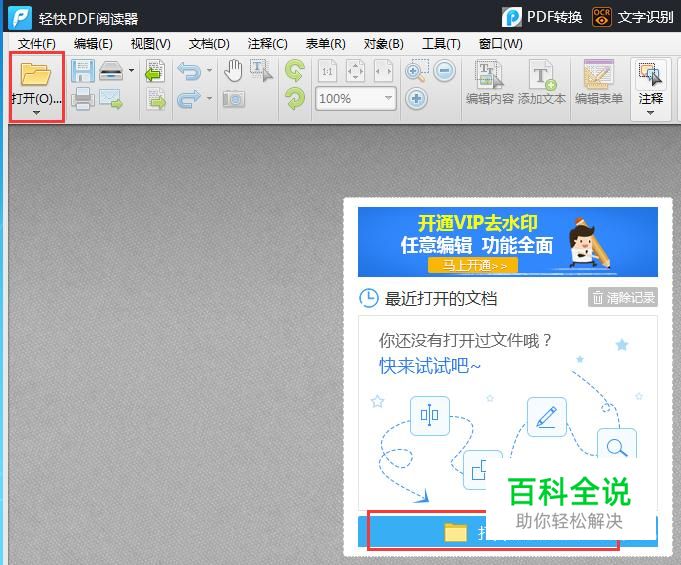Click the 清除记录 clear history button
This screenshot has height=565, width=681.
pos(623,297)
